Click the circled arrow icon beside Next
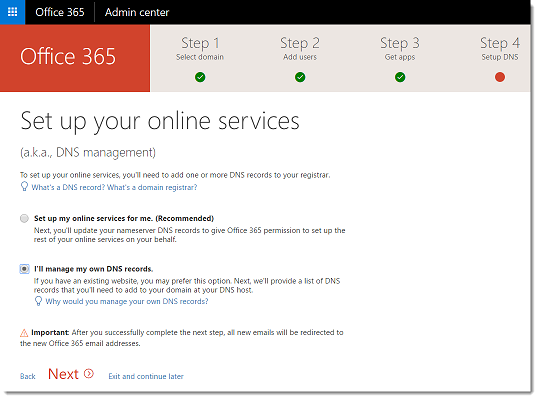The height and width of the screenshot is (399, 538). tap(89, 373)
